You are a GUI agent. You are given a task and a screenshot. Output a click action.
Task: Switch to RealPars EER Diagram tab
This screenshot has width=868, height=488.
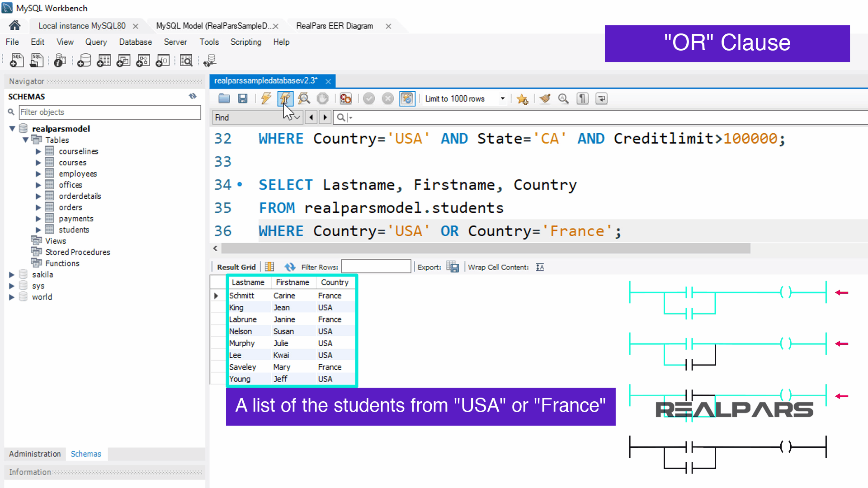335,26
